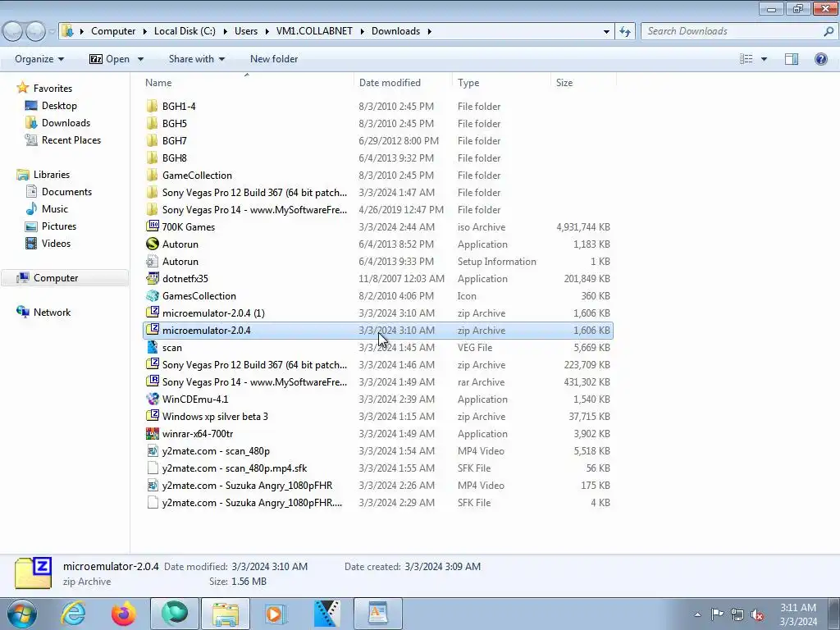
Task: Toggle the preview pane icon
Action: click(792, 59)
